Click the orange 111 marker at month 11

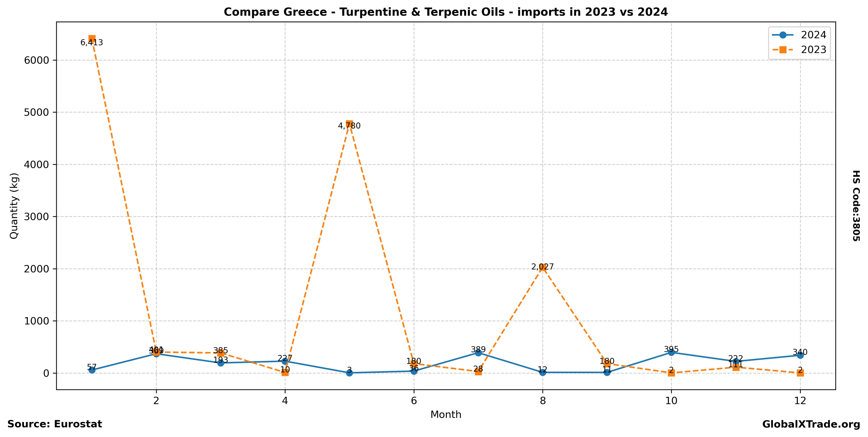pyautogui.click(x=736, y=367)
